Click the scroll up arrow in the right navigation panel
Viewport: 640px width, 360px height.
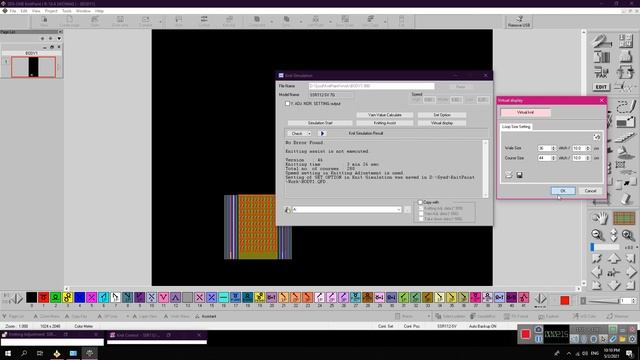(x=613, y=258)
